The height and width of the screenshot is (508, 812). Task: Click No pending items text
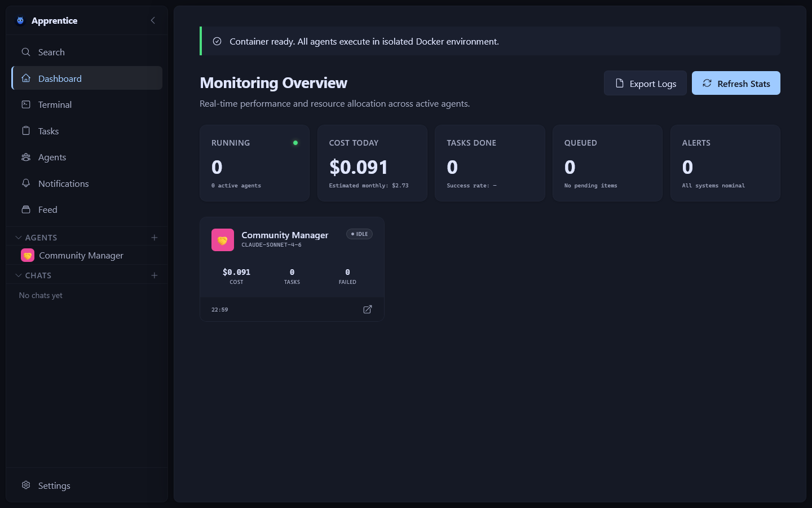point(591,186)
